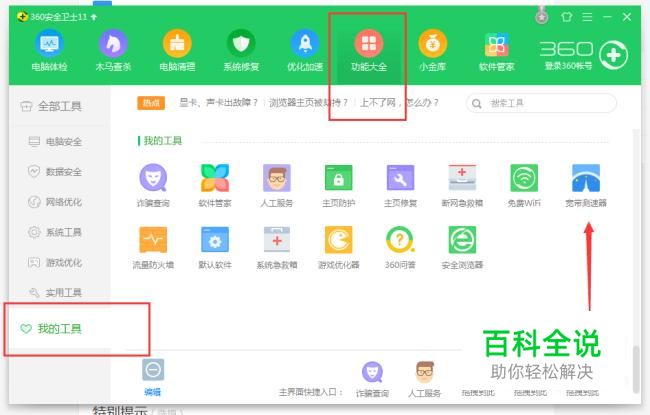
Task: Click the 编辑 button at the bottom
Action: [153, 378]
